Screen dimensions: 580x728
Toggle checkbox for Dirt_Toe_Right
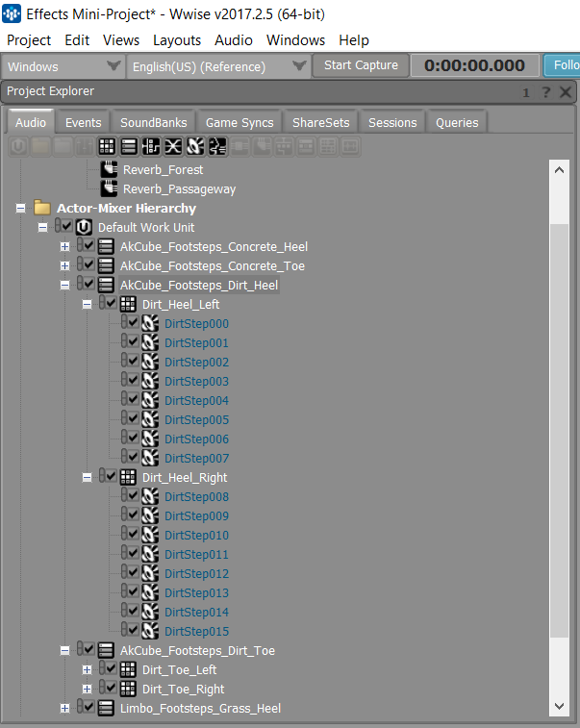111,688
